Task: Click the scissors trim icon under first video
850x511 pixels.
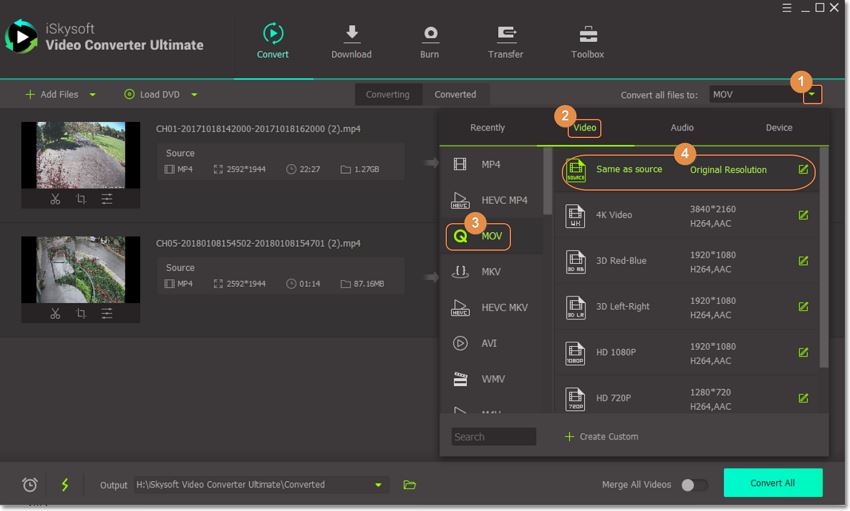Action: click(55, 199)
